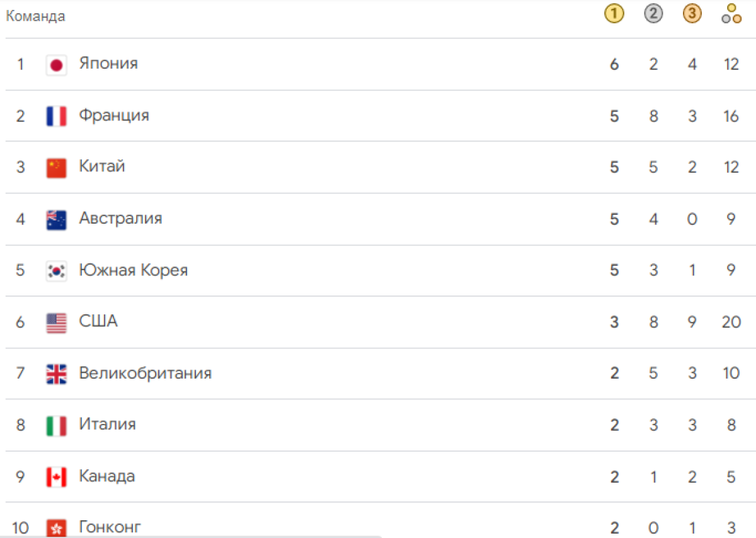Click the bronze medal column icon
This screenshot has height=538, width=756.
(692, 14)
